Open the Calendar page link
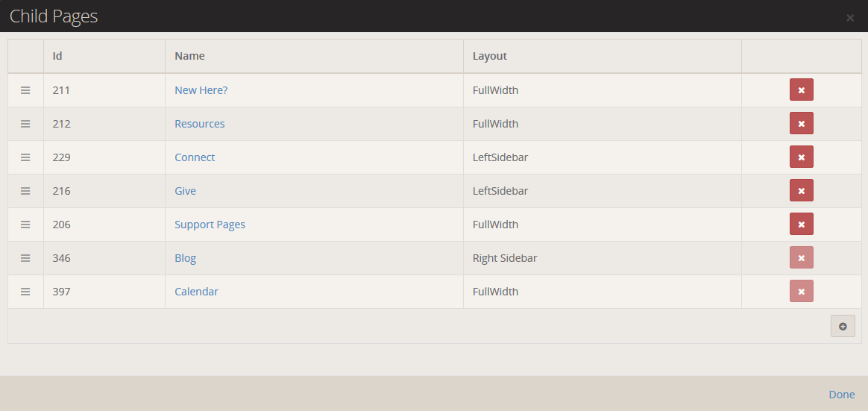Viewport: 868px width, 411px height. point(197,292)
